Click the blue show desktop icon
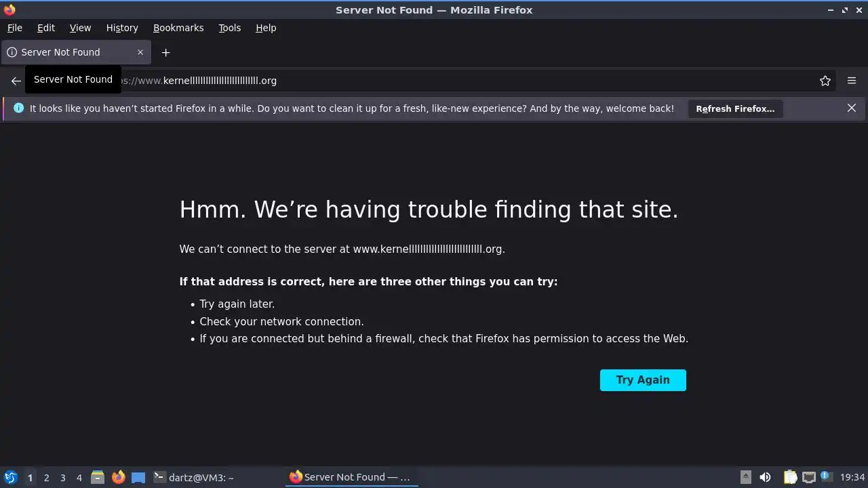This screenshot has height=488, width=868. click(138, 477)
